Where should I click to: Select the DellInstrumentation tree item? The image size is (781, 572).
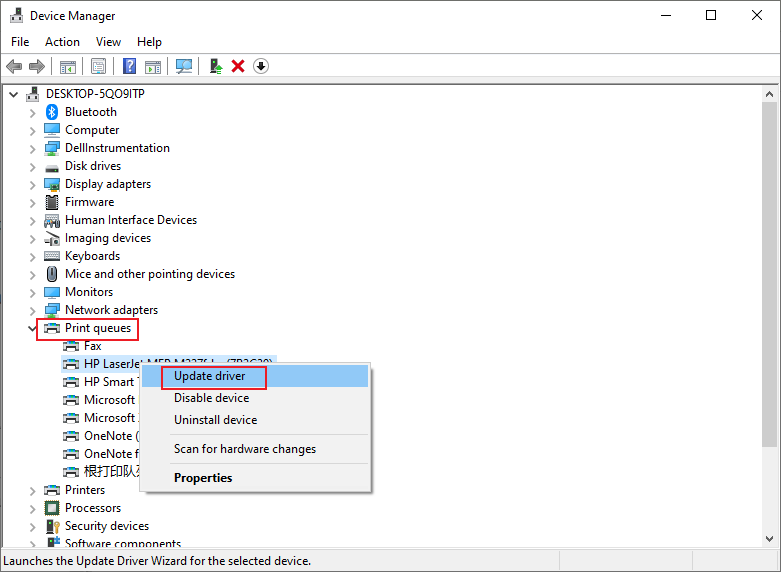coord(117,148)
